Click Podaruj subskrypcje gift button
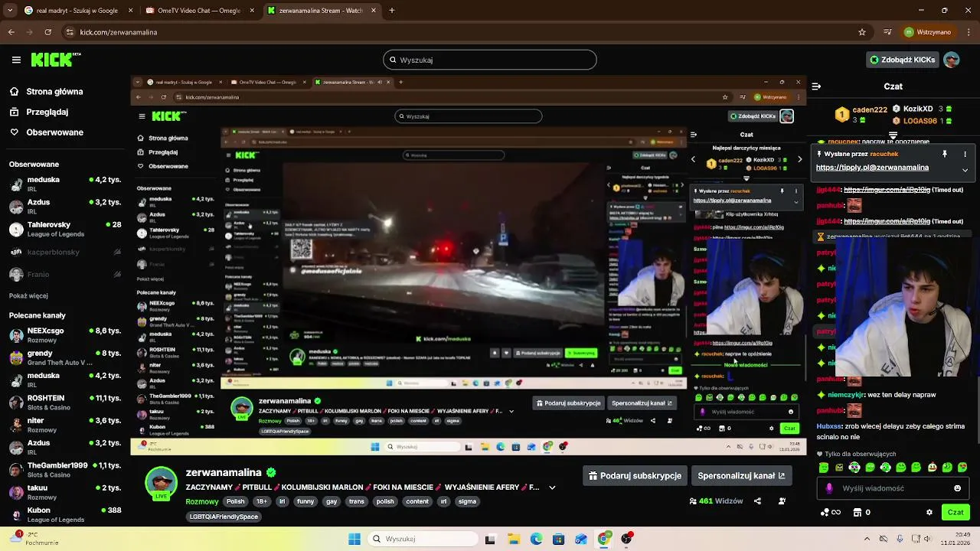Screen dimensions: 980x551 point(635,476)
